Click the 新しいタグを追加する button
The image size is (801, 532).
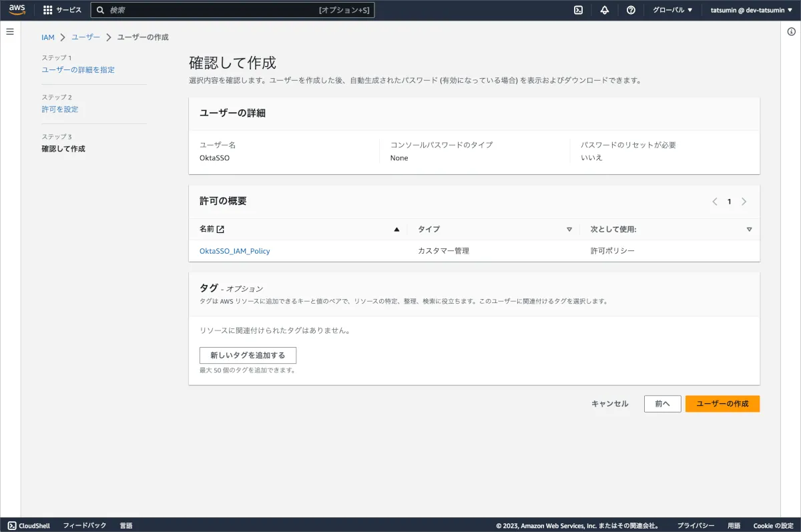(x=248, y=355)
